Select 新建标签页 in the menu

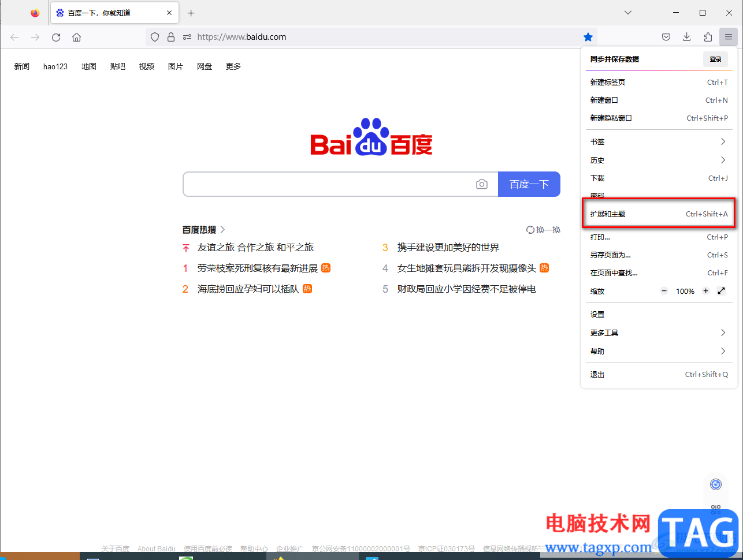point(659,83)
